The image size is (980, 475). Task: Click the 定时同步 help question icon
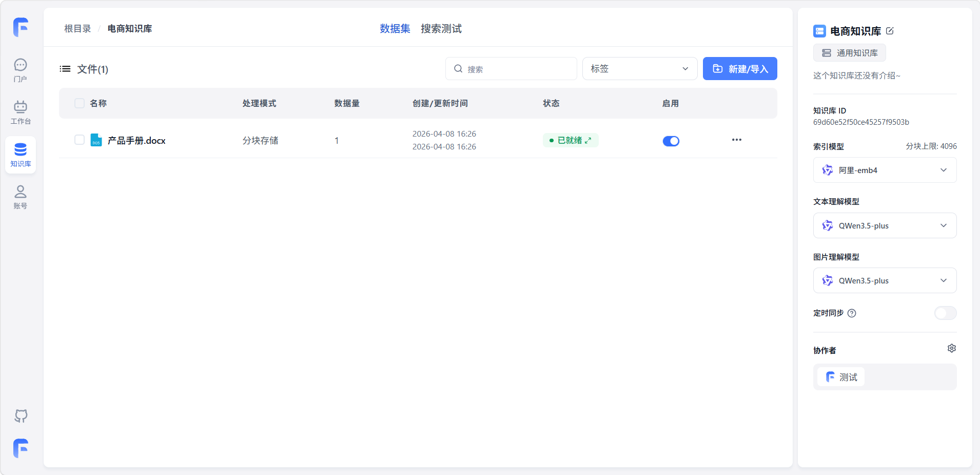(852, 313)
